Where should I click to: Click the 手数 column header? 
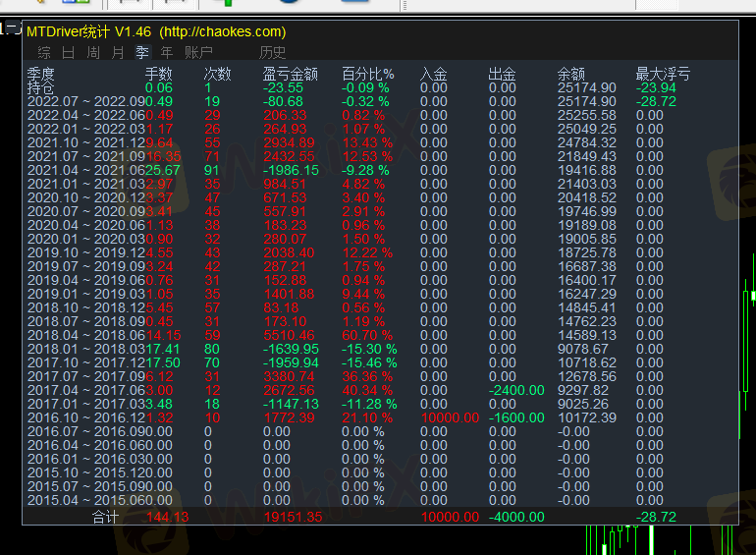(x=158, y=74)
